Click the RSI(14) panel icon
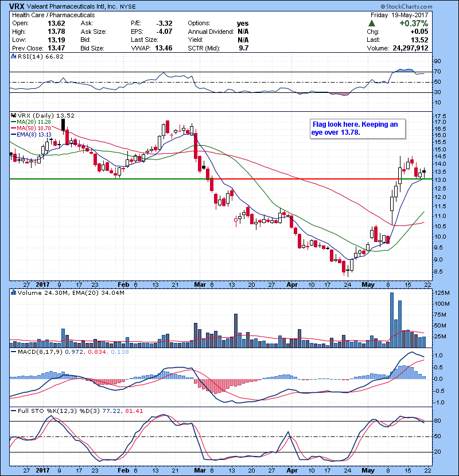Viewport: 459px width, 476px height. [13, 56]
